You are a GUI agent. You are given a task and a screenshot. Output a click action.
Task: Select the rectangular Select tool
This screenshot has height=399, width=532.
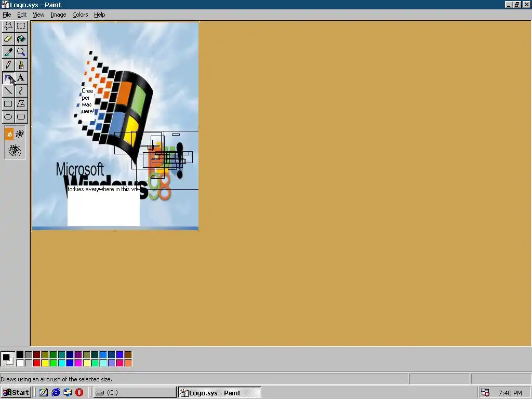[x=21, y=26]
